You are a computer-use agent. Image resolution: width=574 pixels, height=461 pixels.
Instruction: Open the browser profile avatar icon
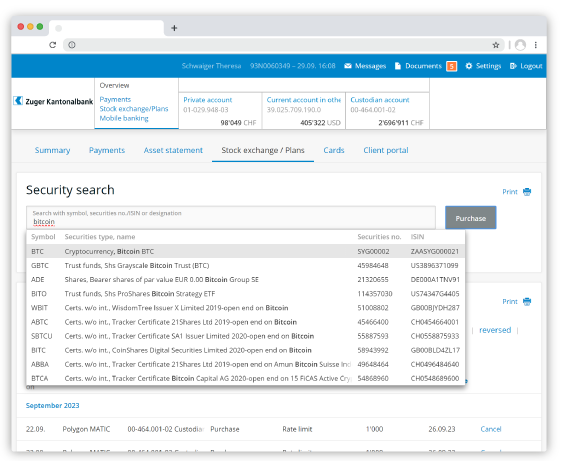click(x=520, y=45)
